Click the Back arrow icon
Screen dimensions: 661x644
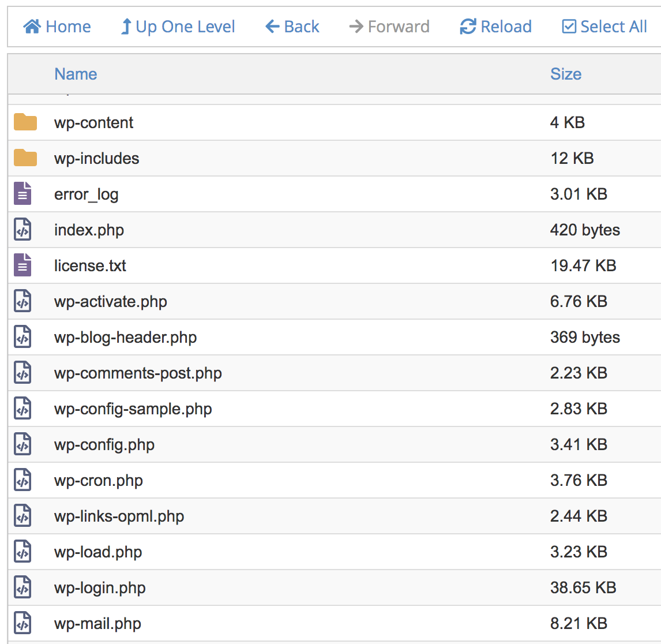[x=272, y=27]
